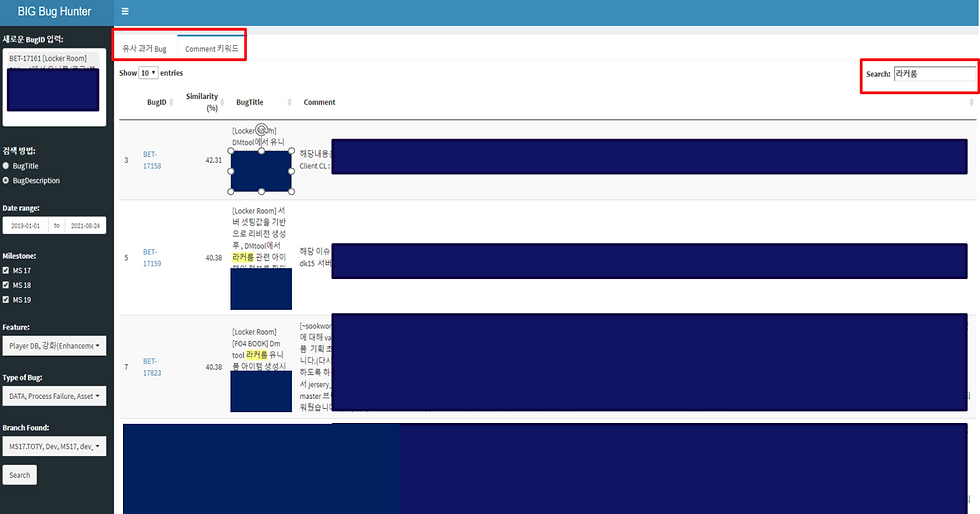Click BugTitle text of BET-17159 row
Image resolution: width=980 pixels, height=514 pixels.
click(259, 239)
